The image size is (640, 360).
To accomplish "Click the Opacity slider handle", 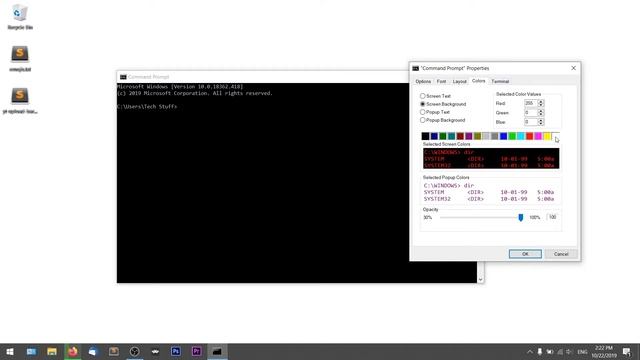I will click(x=520, y=218).
